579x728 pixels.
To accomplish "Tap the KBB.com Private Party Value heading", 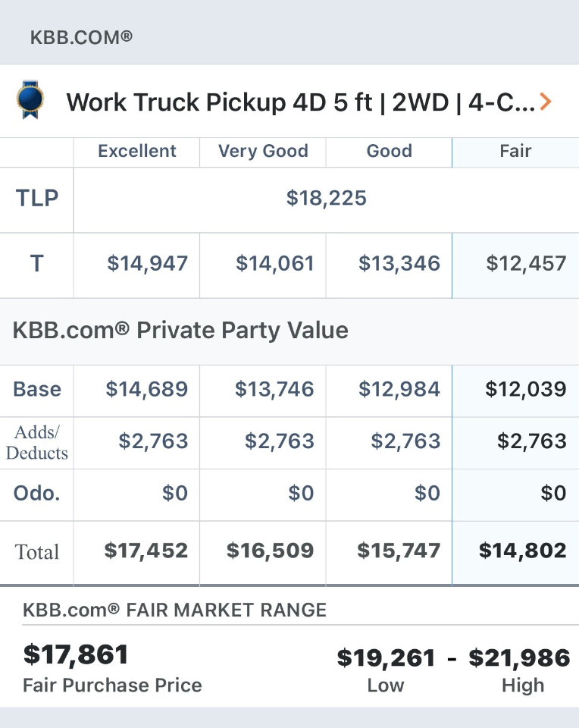I will coord(180,330).
